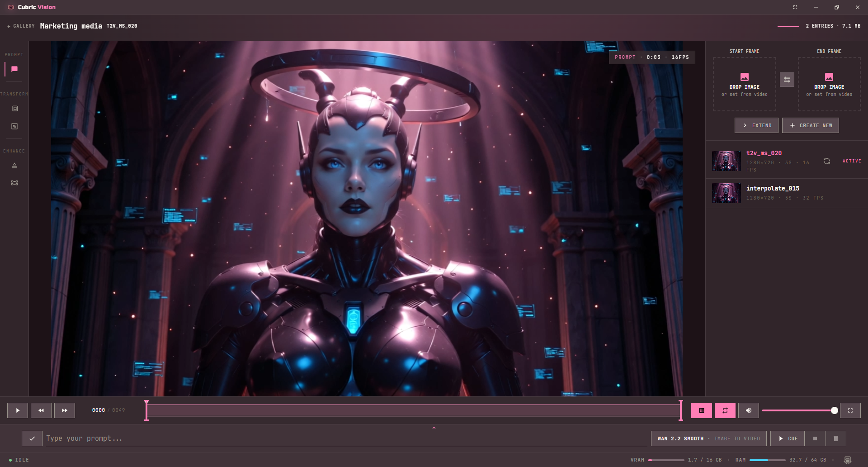This screenshot has height=467, width=868.
Task: Select the timeline end trim marker
Action: tap(680, 410)
